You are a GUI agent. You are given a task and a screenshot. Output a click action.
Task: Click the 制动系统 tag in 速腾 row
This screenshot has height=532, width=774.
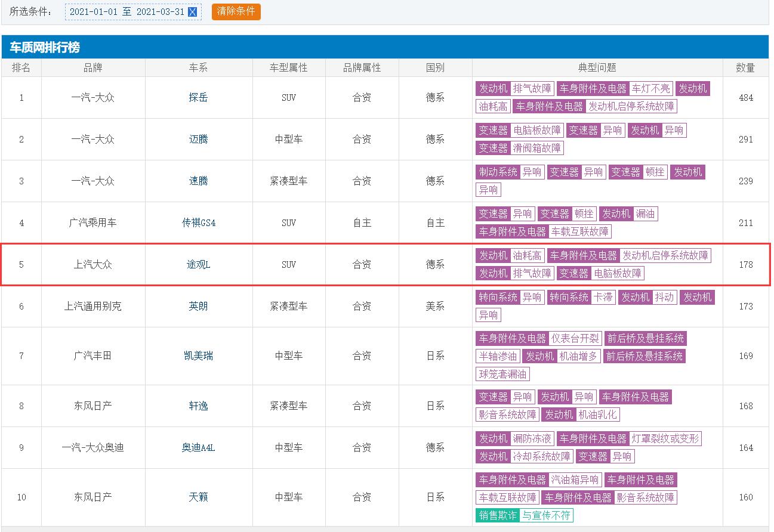[x=498, y=172]
